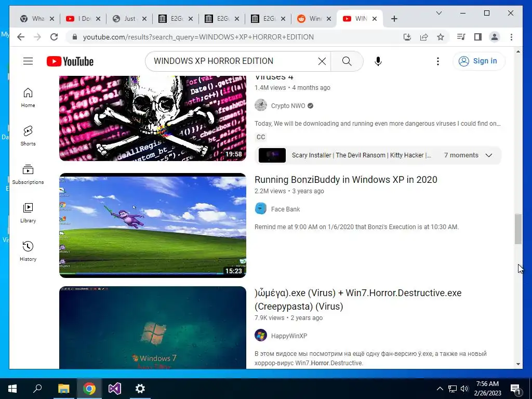Run search with magnifier button
This screenshot has height=399, width=532.
pyautogui.click(x=347, y=61)
